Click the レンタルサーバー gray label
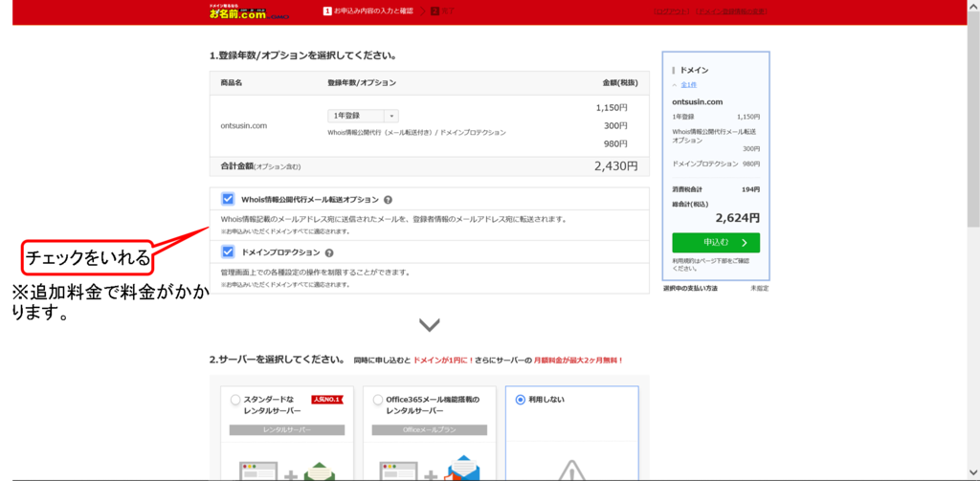 pyautogui.click(x=287, y=430)
